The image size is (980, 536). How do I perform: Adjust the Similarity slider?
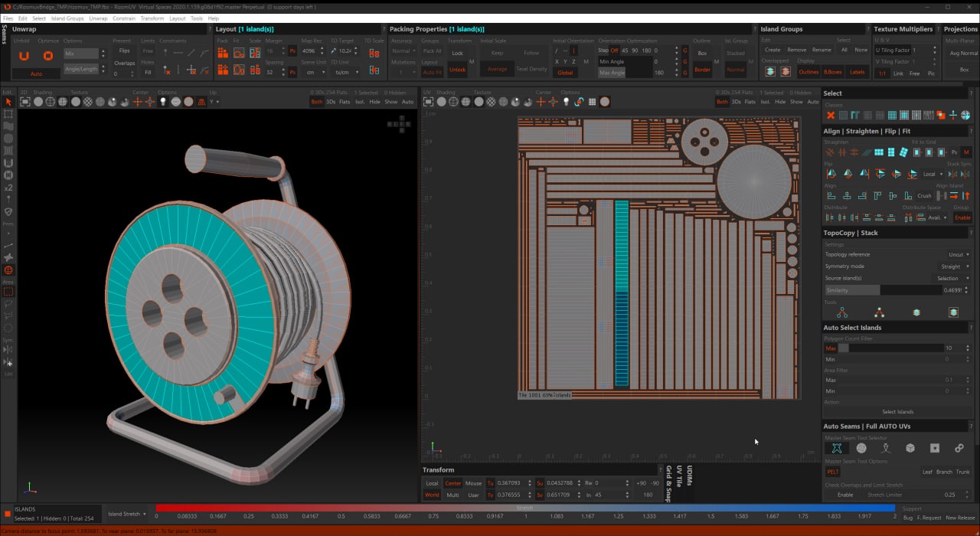tap(883, 290)
